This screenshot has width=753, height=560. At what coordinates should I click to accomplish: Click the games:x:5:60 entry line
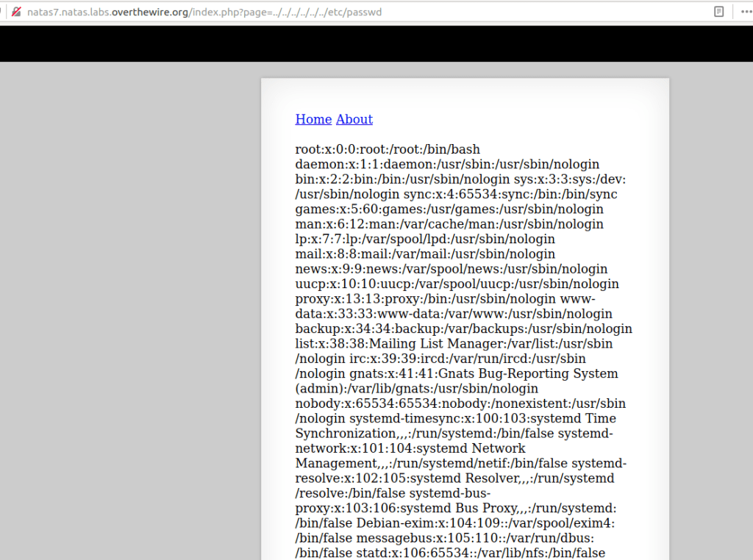[x=449, y=209]
